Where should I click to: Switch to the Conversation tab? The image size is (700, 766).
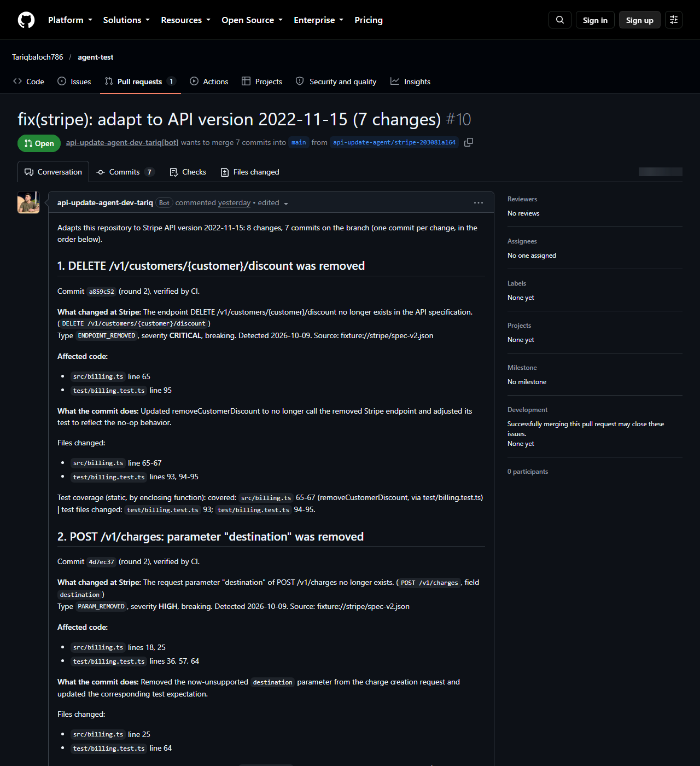coord(53,172)
